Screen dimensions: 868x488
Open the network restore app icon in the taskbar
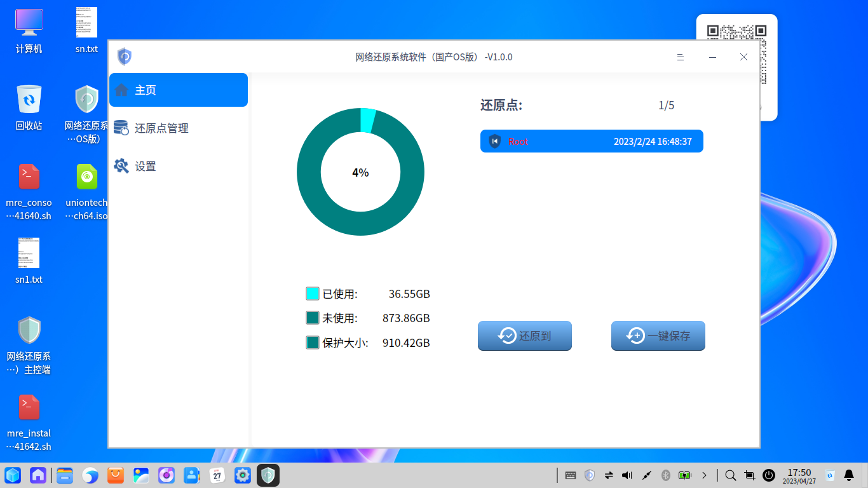(x=268, y=475)
